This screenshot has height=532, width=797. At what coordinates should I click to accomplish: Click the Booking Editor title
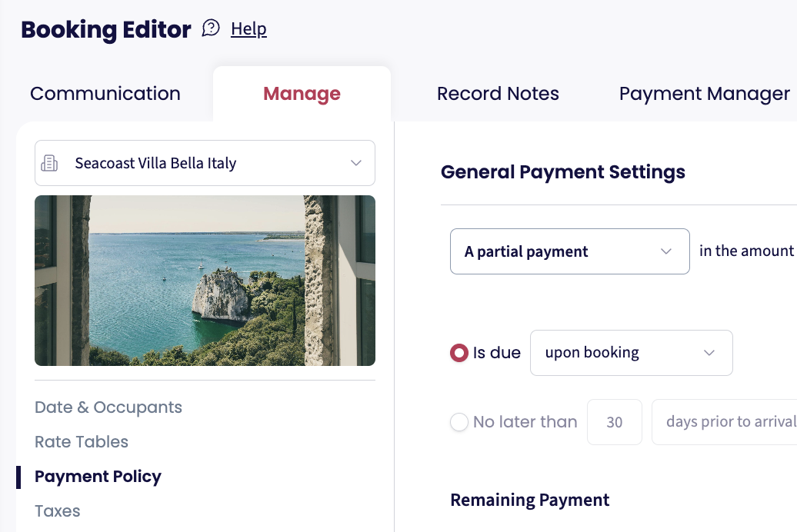coord(105,29)
